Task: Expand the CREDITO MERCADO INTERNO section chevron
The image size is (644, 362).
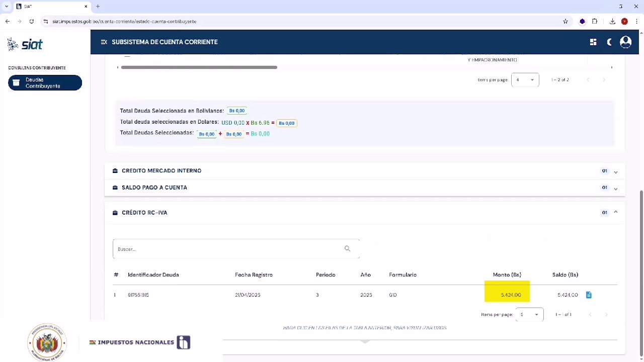Action: pos(616,172)
